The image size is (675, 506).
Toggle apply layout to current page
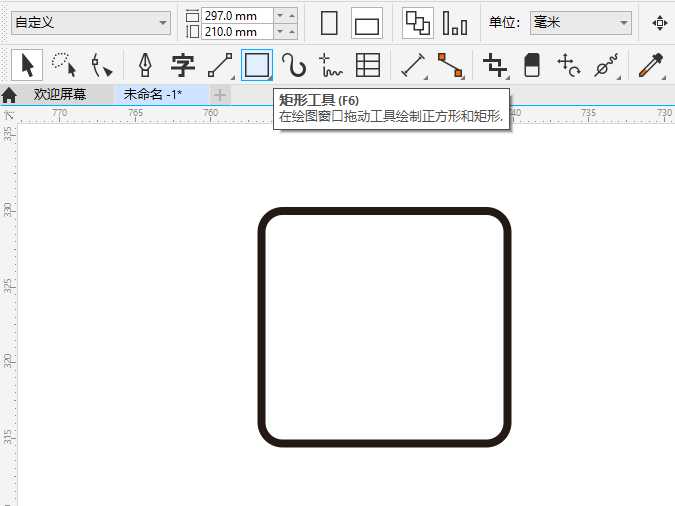click(455, 23)
